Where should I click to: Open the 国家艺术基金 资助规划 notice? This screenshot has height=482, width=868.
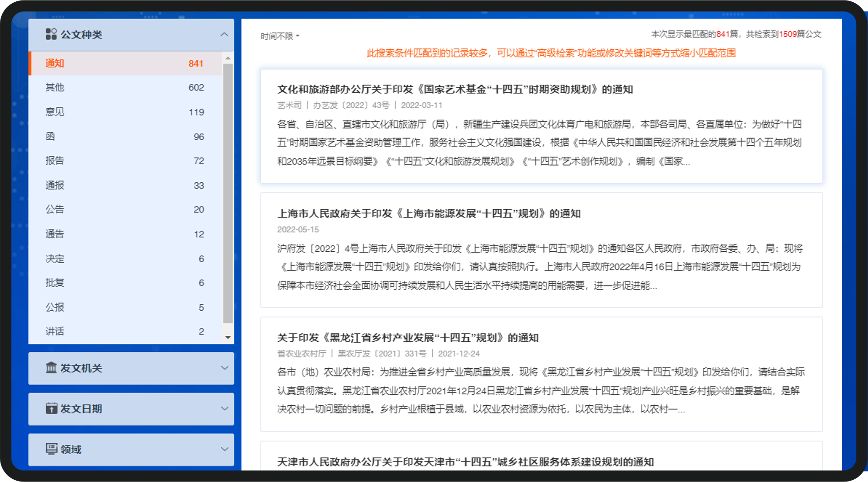[x=455, y=90]
